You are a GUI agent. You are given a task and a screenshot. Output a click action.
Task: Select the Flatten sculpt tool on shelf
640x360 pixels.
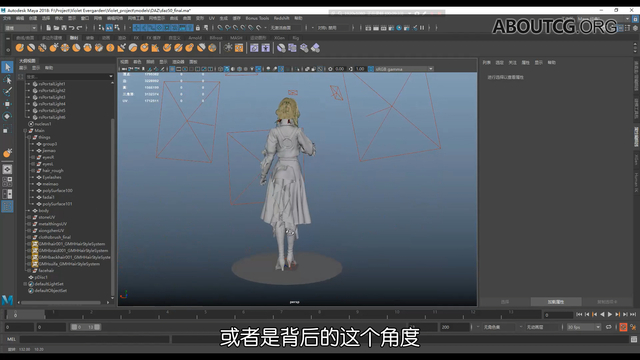point(76,48)
